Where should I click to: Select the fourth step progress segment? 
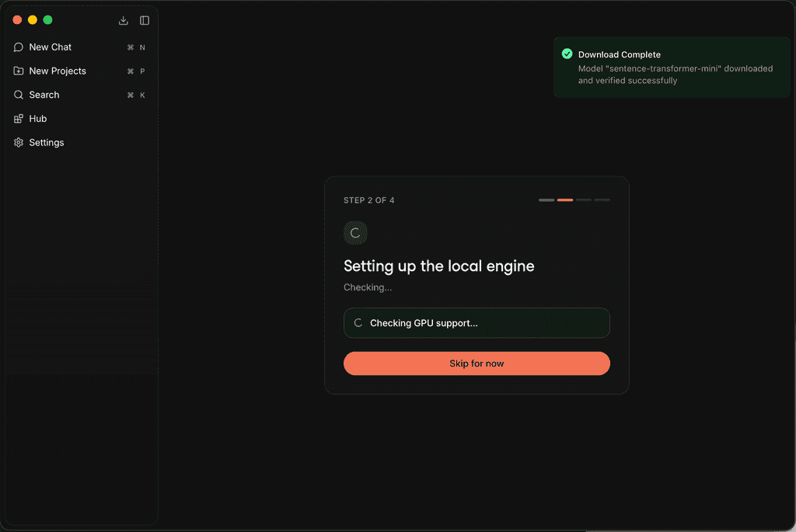pos(602,200)
